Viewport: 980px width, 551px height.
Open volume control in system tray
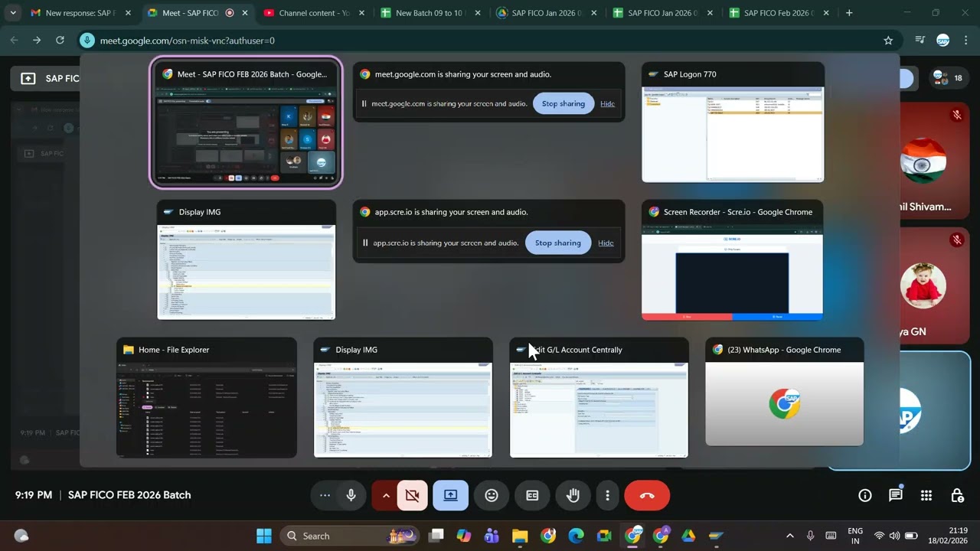click(895, 536)
